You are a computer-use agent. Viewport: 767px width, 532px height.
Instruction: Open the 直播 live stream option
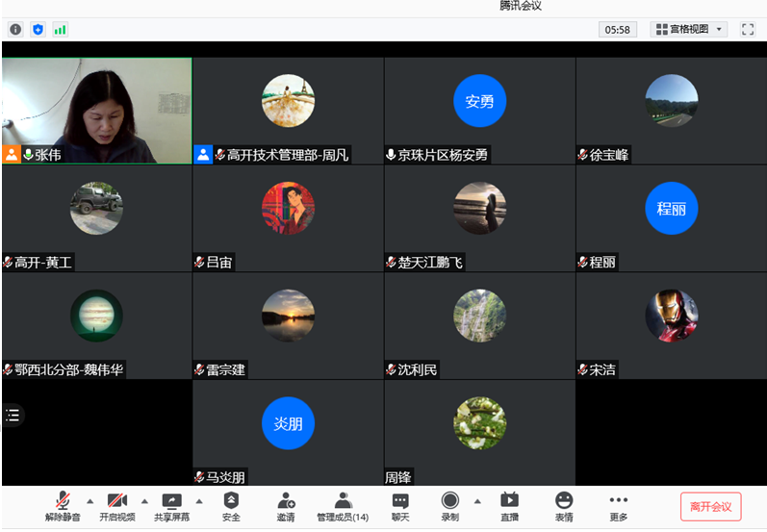coord(509,506)
